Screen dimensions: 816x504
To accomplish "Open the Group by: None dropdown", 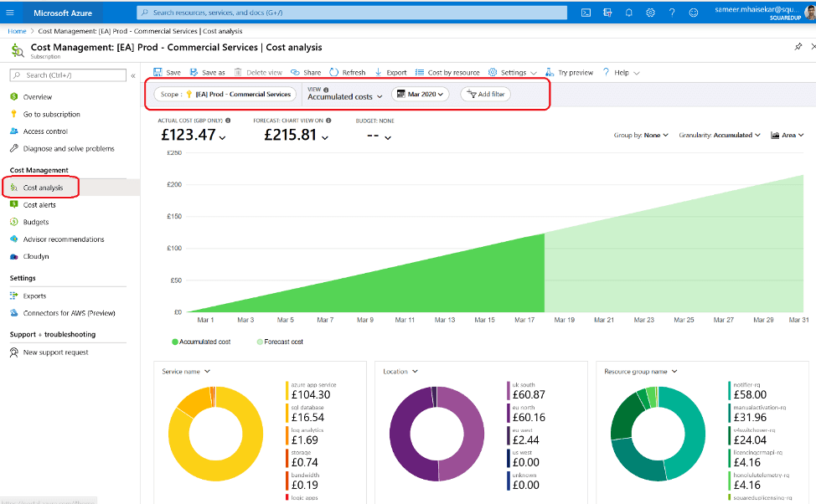I will (x=641, y=136).
